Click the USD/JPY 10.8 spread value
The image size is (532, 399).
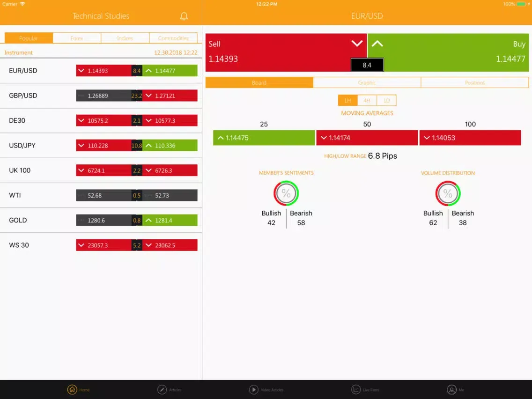pyautogui.click(x=137, y=145)
